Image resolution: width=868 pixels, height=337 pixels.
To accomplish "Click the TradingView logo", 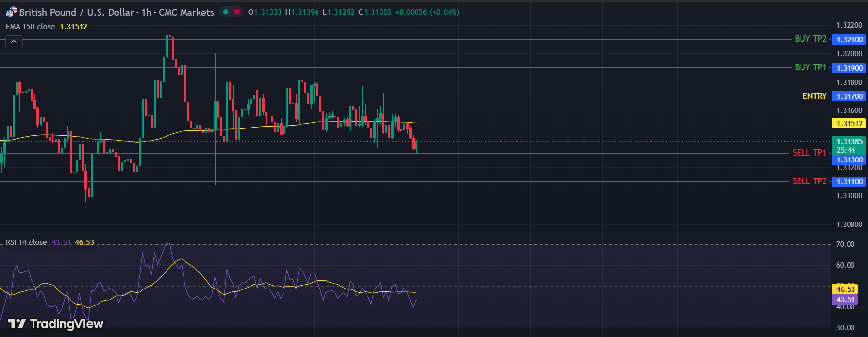I will pos(55,323).
